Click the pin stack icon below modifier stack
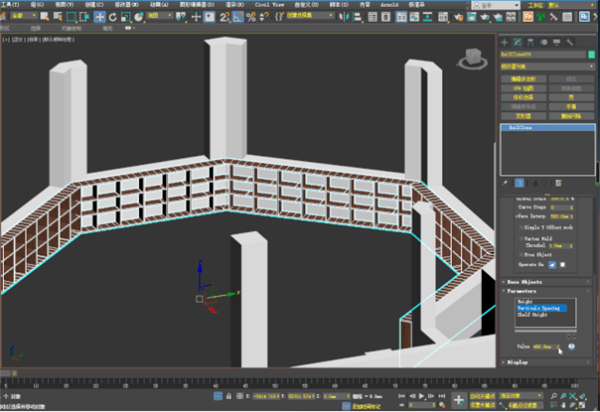The height and width of the screenshot is (412, 600). [x=506, y=183]
